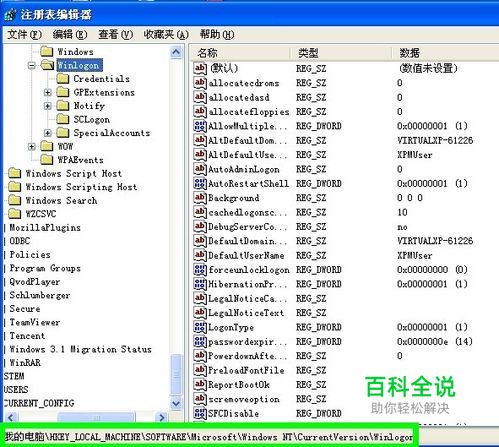
Task: Click the Windows Search folder icon
Action: (14, 200)
